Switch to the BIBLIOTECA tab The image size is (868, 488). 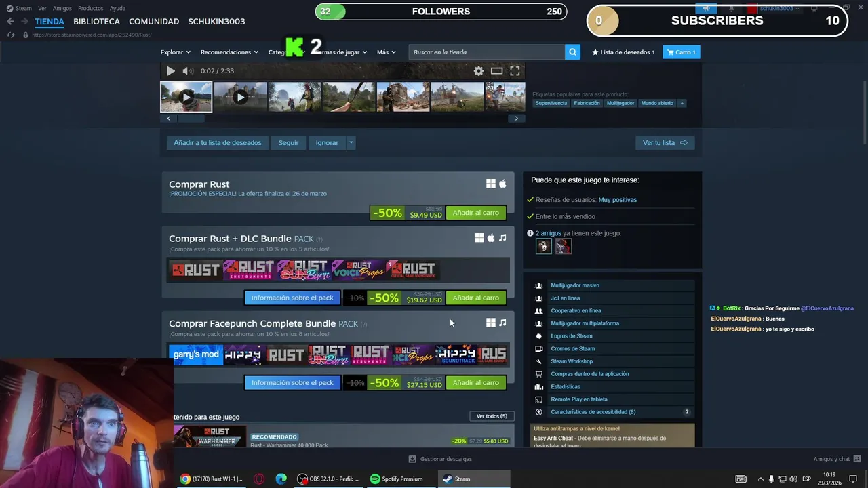pyautogui.click(x=96, y=21)
